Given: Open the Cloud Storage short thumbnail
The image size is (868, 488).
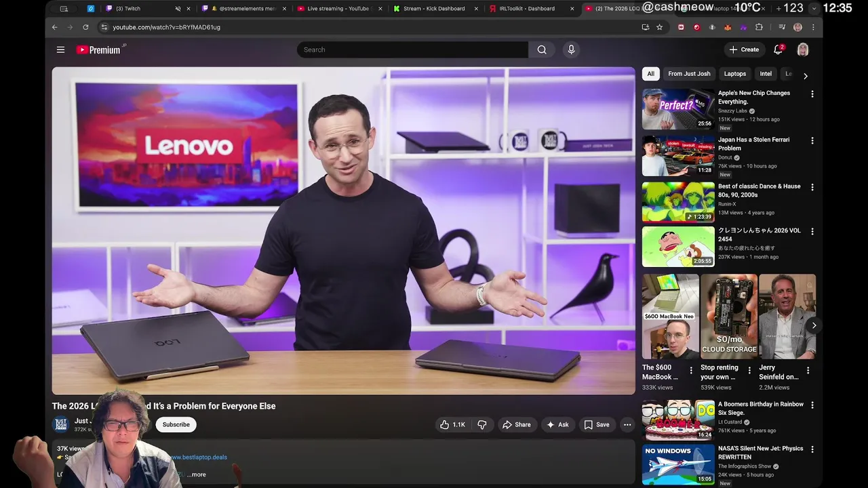Looking at the screenshot, I should point(729,317).
